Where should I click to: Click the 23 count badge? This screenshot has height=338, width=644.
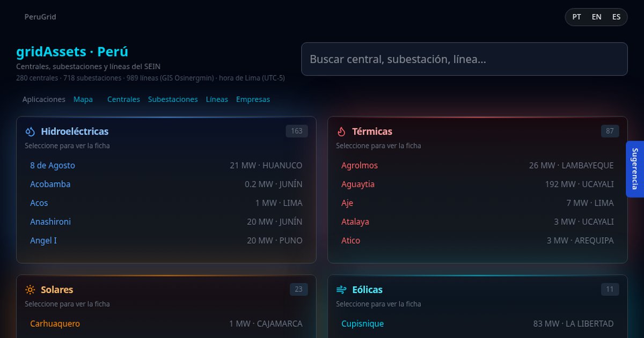click(299, 289)
